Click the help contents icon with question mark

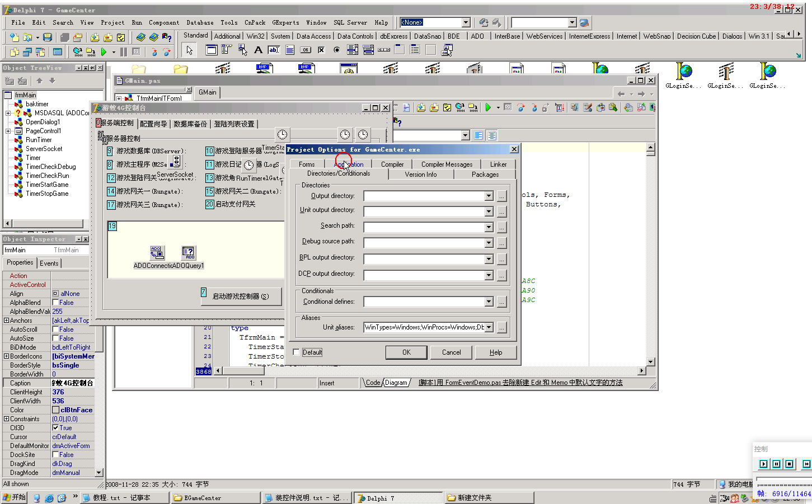167,37
